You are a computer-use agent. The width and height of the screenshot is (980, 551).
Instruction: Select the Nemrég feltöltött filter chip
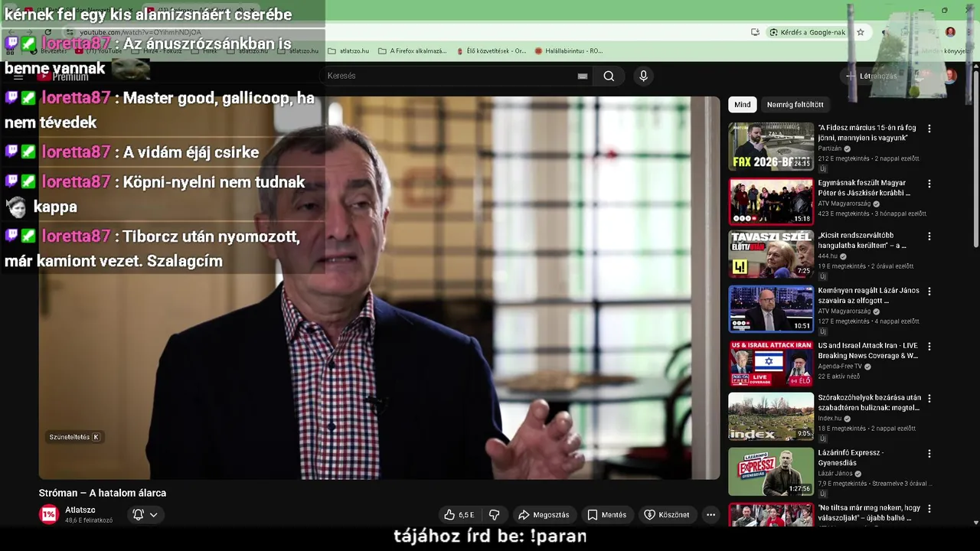tap(795, 105)
